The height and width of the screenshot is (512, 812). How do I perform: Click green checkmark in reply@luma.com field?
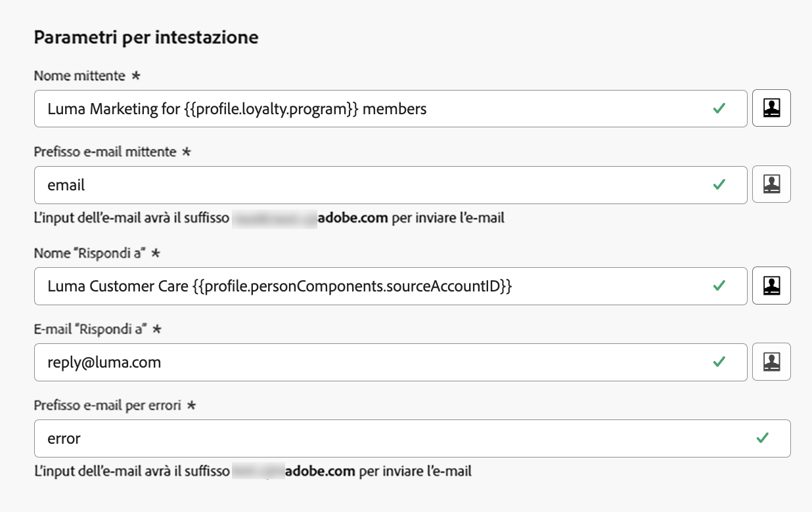pyautogui.click(x=719, y=362)
